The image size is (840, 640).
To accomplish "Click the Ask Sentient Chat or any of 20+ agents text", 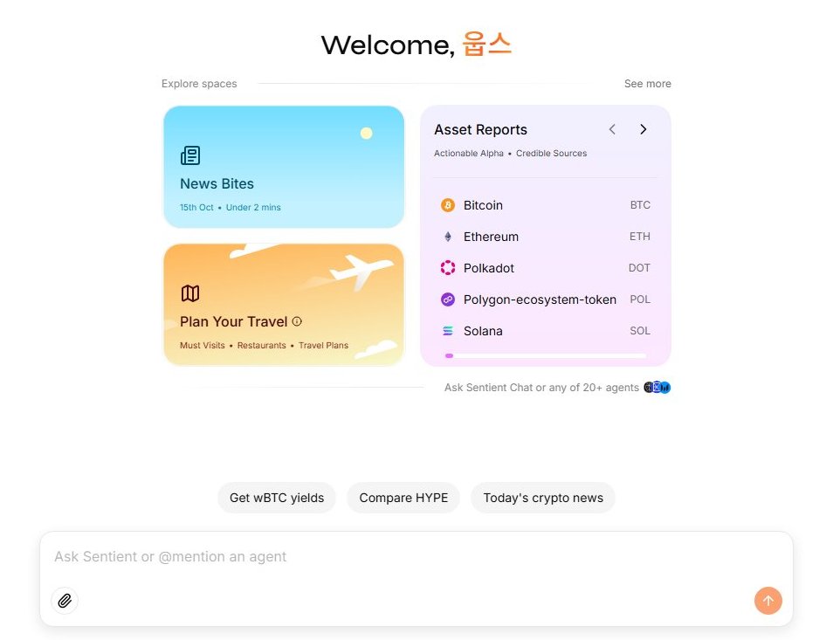I will tap(541, 387).
